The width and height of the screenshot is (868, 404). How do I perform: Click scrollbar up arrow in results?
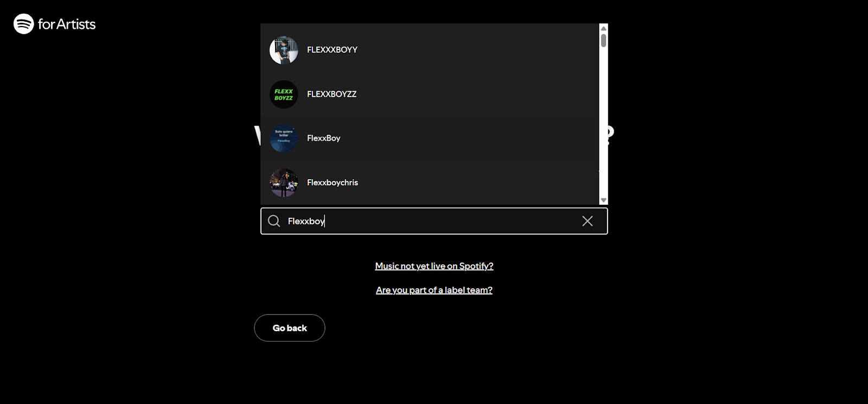[x=603, y=28]
